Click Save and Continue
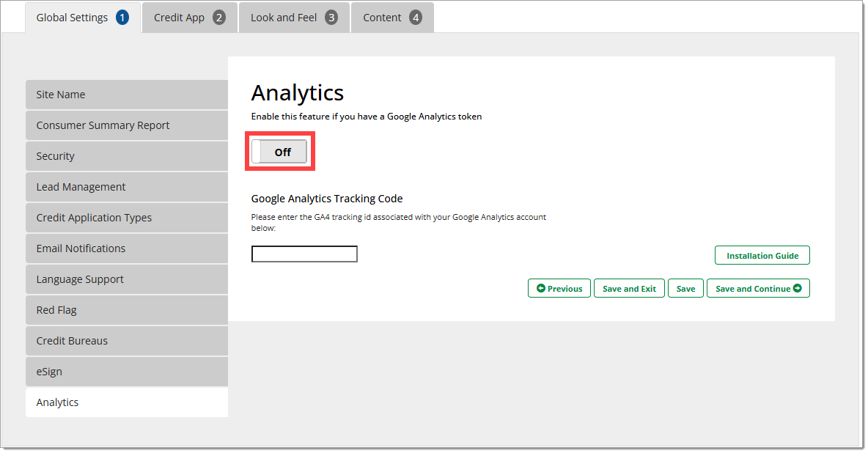The width and height of the screenshot is (868, 453). (x=757, y=289)
